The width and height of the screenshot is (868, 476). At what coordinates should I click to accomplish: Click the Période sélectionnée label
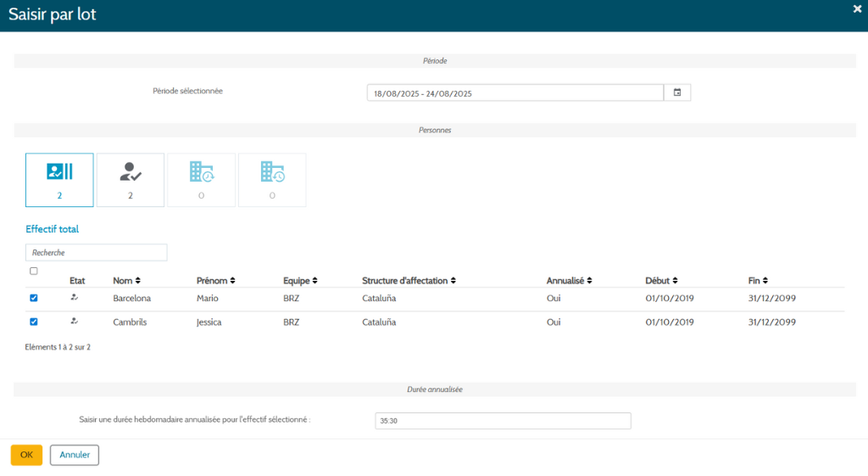(187, 91)
